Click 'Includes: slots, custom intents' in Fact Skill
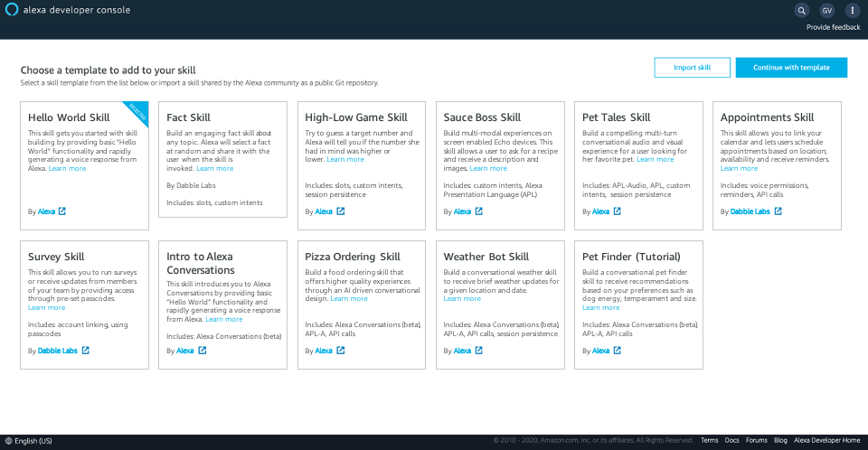 point(215,202)
